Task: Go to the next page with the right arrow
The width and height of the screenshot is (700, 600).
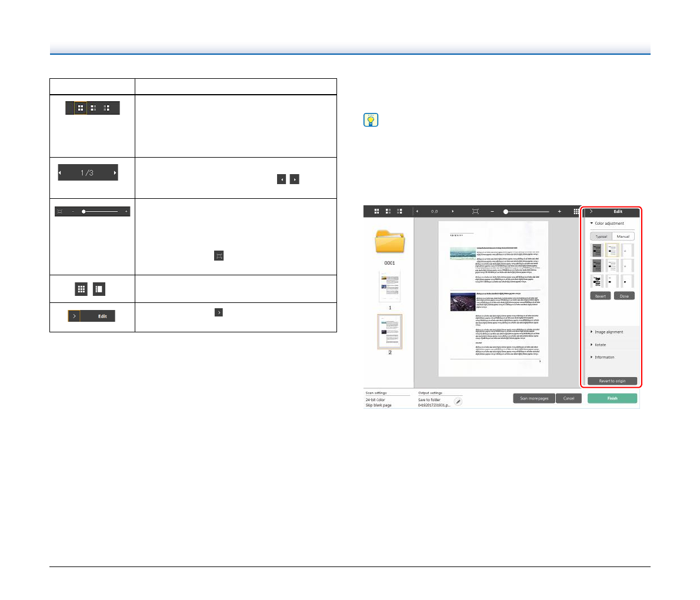Action: coord(452,211)
